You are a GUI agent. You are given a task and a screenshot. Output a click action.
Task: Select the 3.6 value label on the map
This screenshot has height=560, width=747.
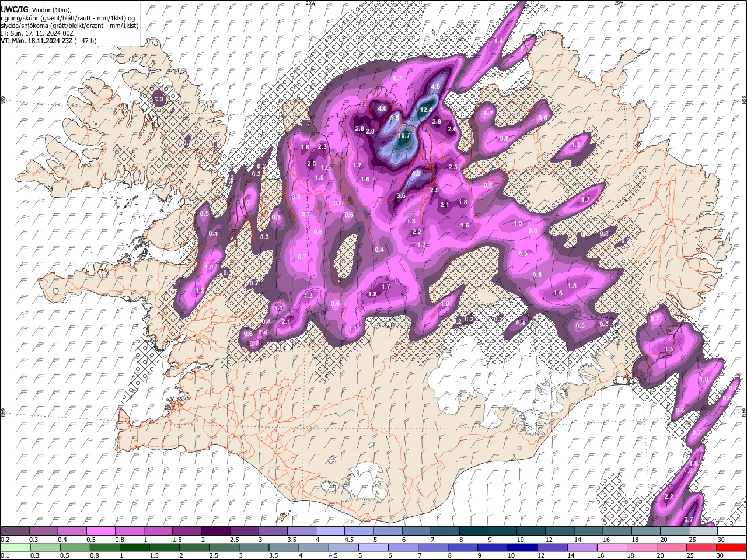coord(401,196)
